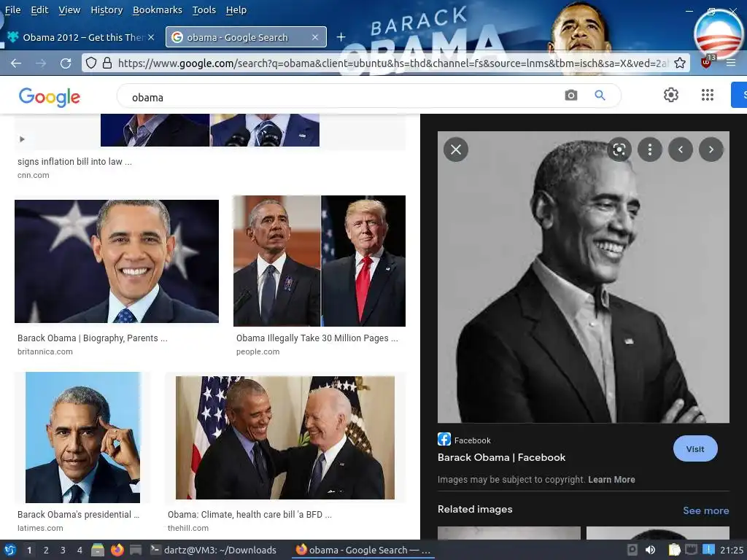Open a new tab with the plus button
The width and height of the screenshot is (747, 560).
pyautogui.click(x=341, y=37)
